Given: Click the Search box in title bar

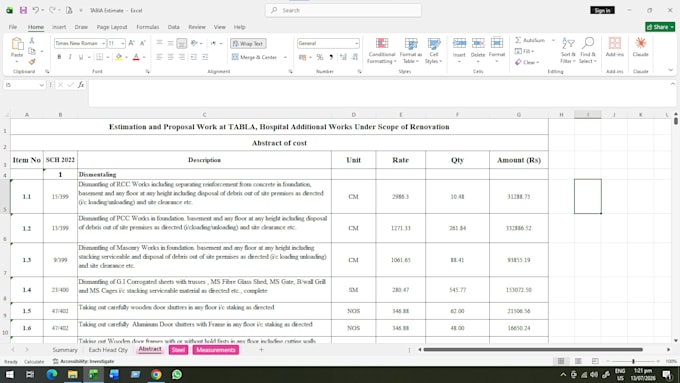Looking at the screenshot, I should (x=343, y=10).
